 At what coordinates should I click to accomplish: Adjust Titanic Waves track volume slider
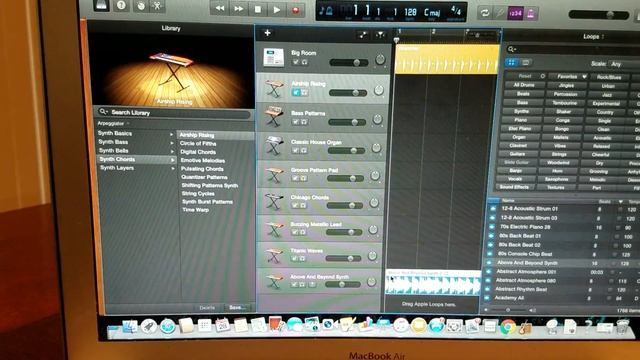[x=344, y=258]
